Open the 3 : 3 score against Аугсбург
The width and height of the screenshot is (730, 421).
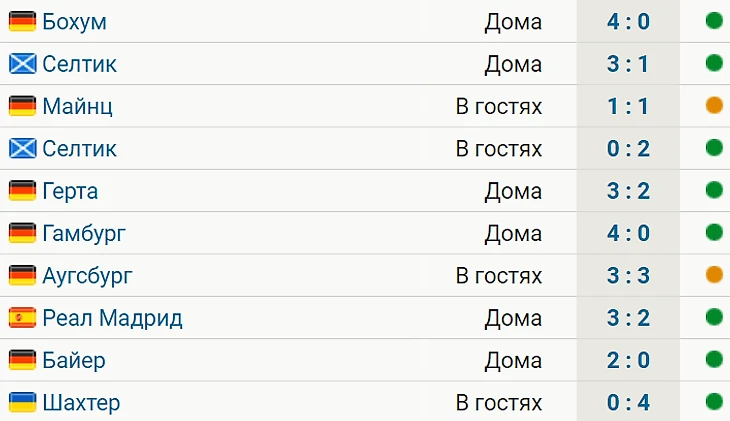coord(628,276)
